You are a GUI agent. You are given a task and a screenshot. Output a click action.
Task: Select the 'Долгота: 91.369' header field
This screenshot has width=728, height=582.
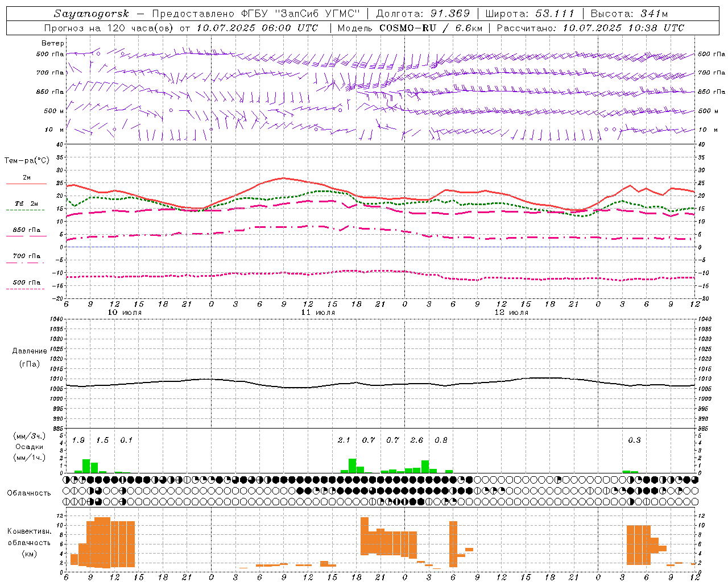click(423, 14)
